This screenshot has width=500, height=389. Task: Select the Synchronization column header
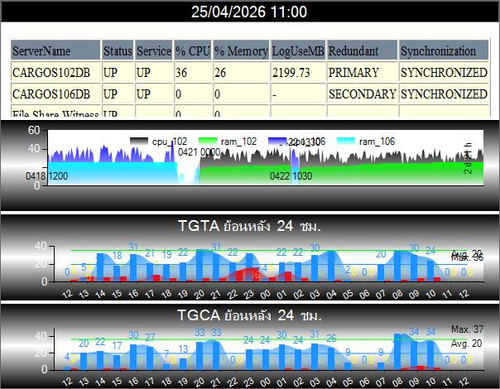click(x=444, y=51)
